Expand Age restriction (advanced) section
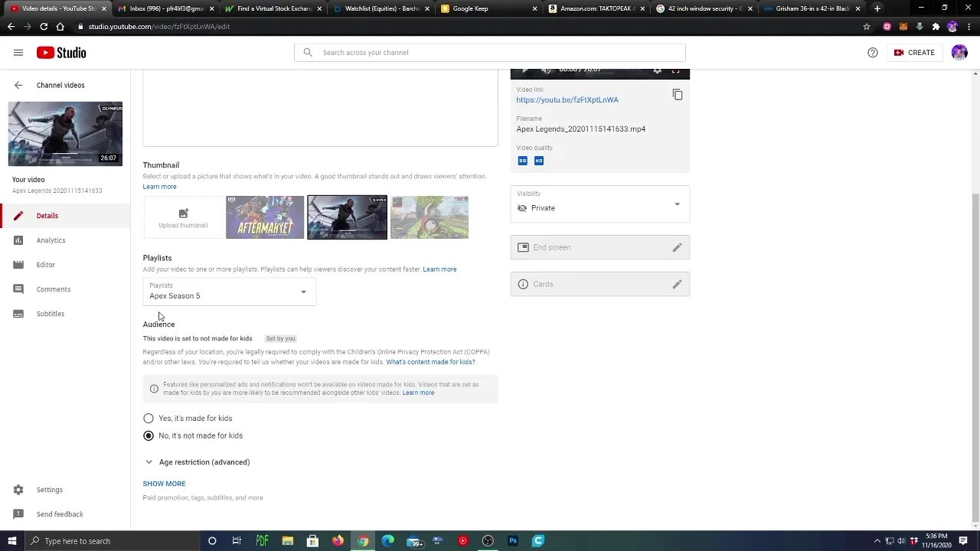The height and width of the screenshot is (551, 980). (197, 462)
